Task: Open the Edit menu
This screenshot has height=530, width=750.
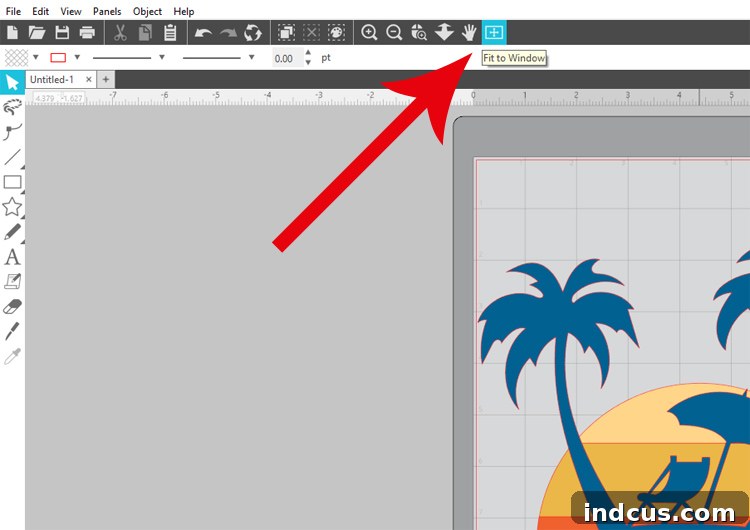Action: coord(41,11)
